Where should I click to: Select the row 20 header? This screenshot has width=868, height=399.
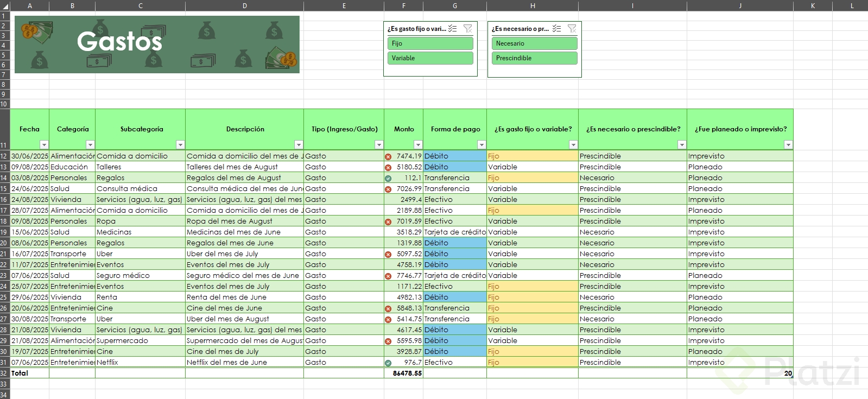click(x=5, y=243)
